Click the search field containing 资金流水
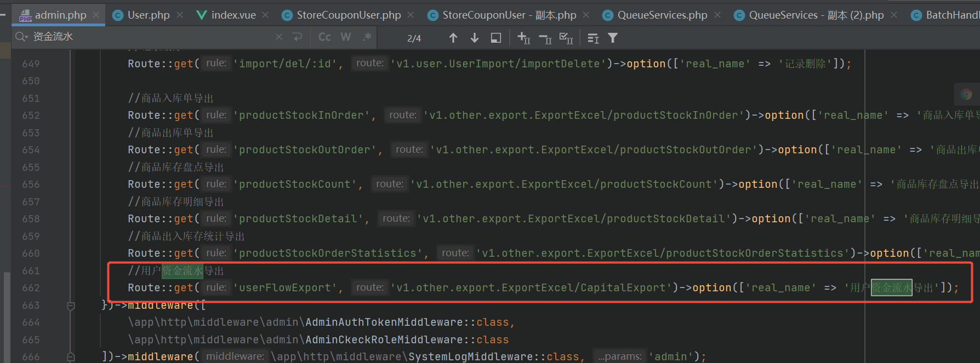The width and height of the screenshot is (980, 363). click(x=148, y=37)
